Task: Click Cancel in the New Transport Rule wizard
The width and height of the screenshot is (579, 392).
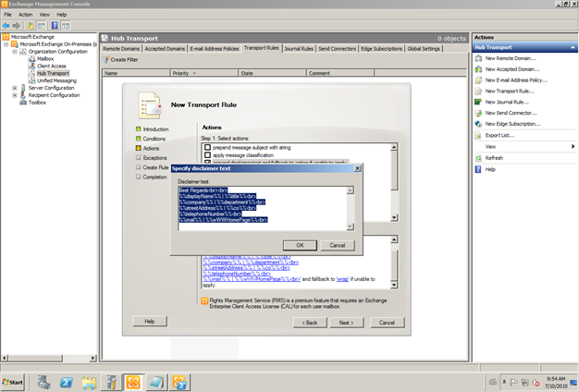Action: tap(387, 323)
